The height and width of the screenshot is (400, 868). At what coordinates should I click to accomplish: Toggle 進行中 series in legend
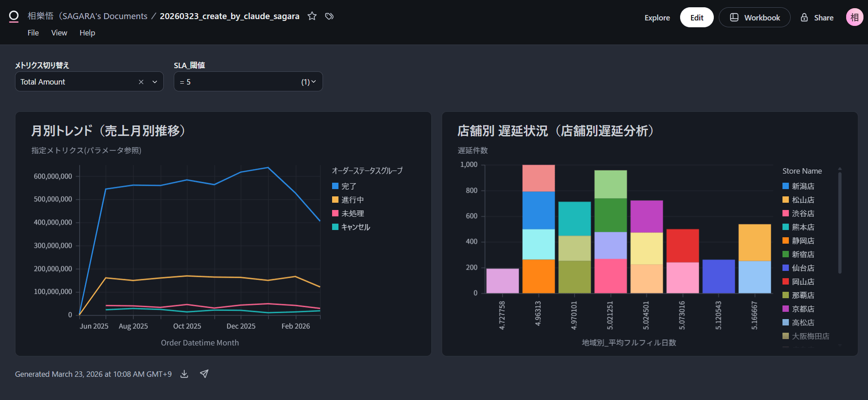352,200
